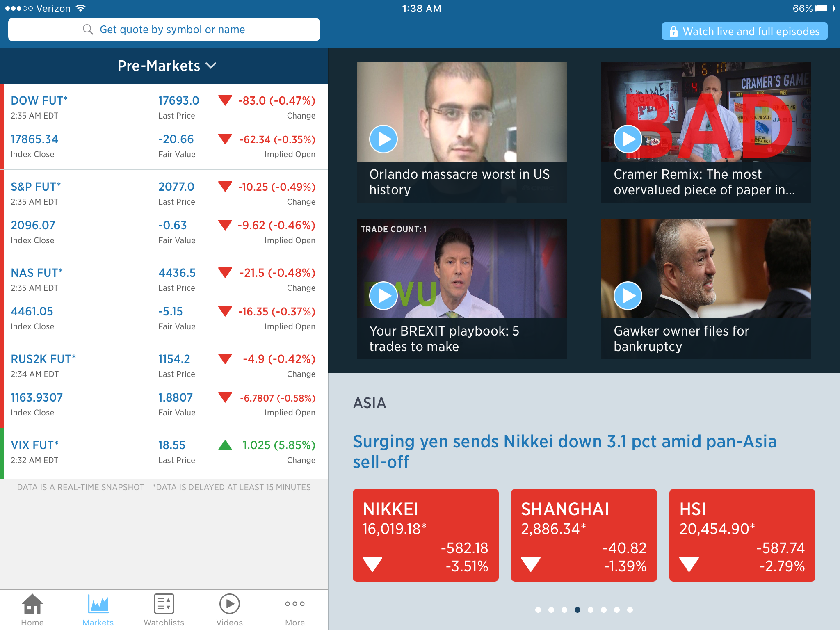Image resolution: width=840 pixels, height=630 pixels.
Task: Tap the search magnifier icon
Action: pos(88,30)
